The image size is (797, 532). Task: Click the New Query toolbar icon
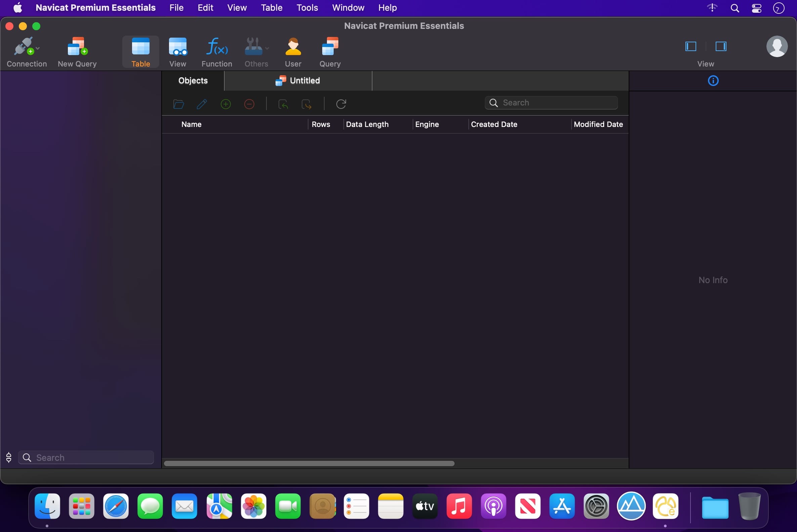pyautogui.click(x=77, y=46)
